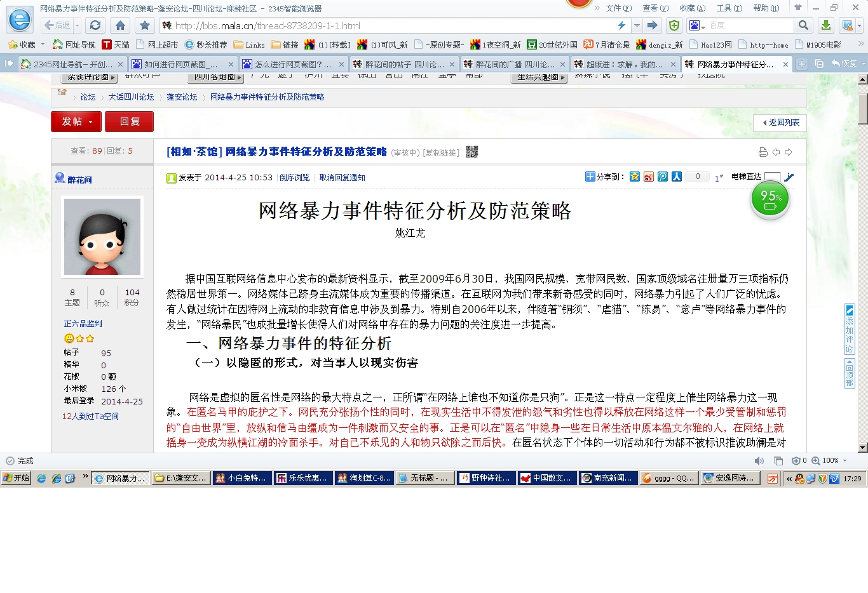
Task: Refresh the current page
Action: tap(95, 26)
